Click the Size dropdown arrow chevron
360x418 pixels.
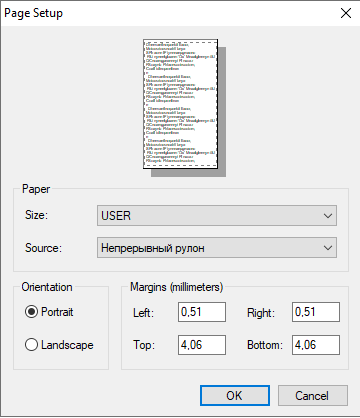pyautogui.click(x=328, y=216)
